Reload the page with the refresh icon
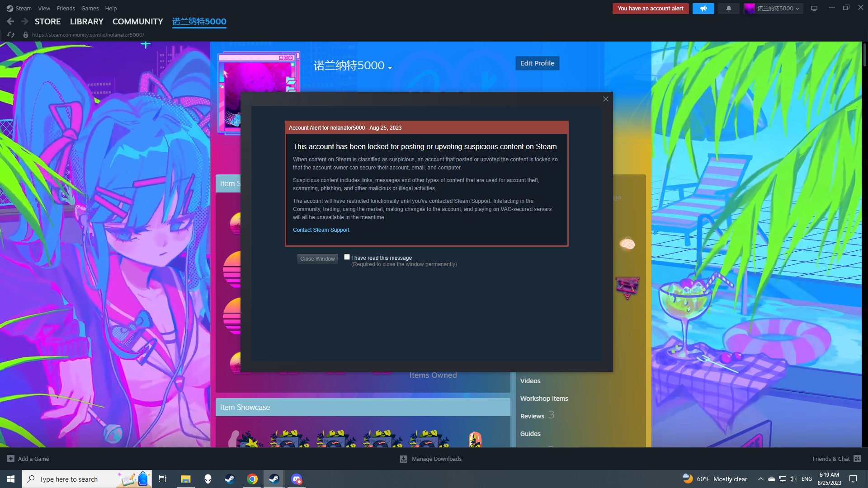Viewport: 868px width, 488px height. pyautogui.click(x=11, y=35)
